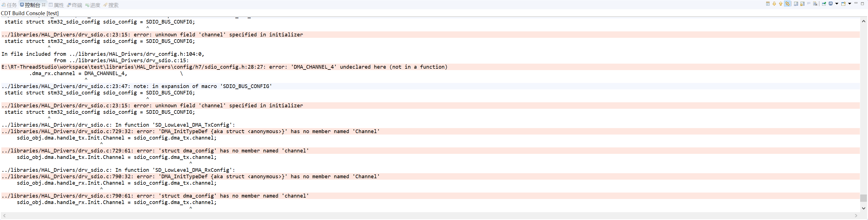Minimize the console view panel

856,3
